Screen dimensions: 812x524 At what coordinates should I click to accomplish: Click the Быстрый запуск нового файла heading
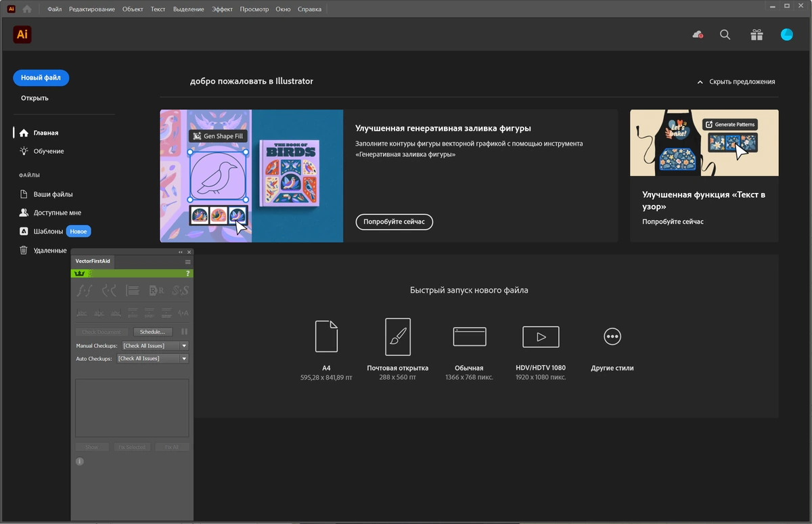click(469, 290)
